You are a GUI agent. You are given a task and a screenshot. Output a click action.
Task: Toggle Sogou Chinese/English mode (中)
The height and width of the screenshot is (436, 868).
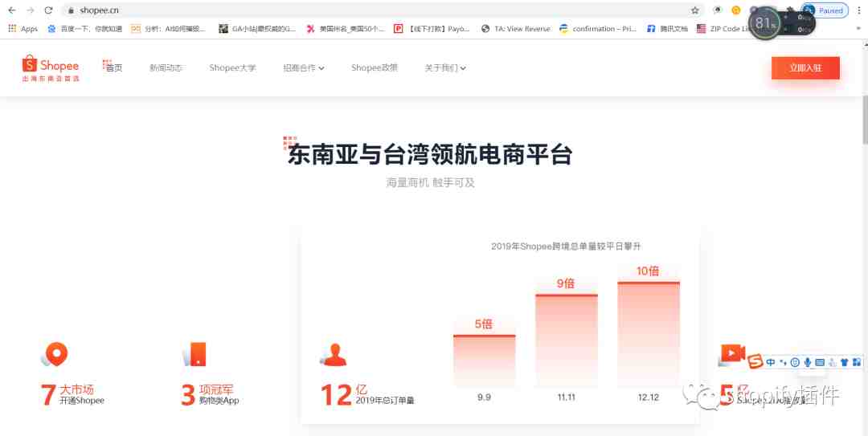771,362
